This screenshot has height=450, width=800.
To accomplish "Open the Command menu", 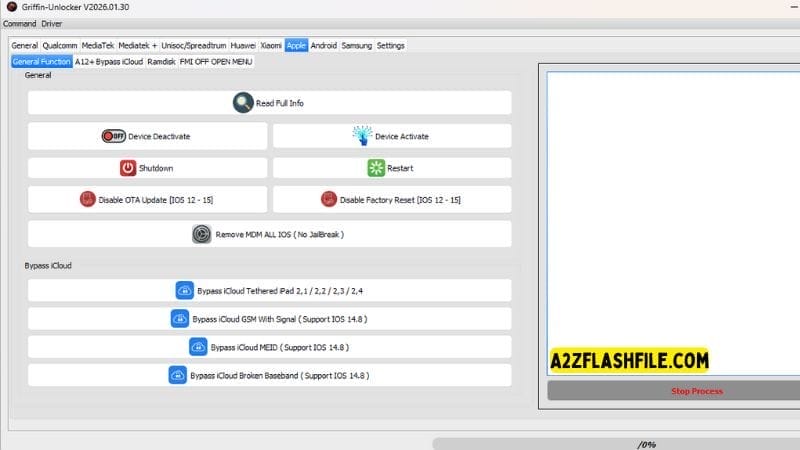I will coord(19,24).
